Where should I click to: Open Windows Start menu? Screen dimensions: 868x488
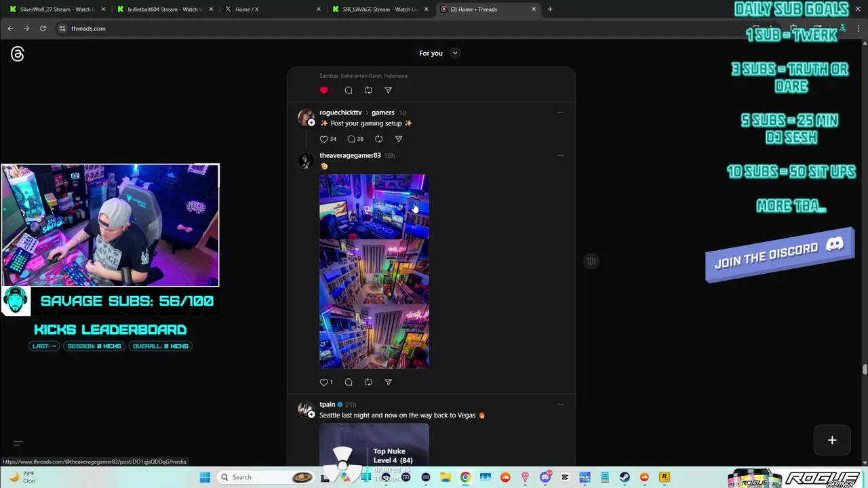pos(205,477)
